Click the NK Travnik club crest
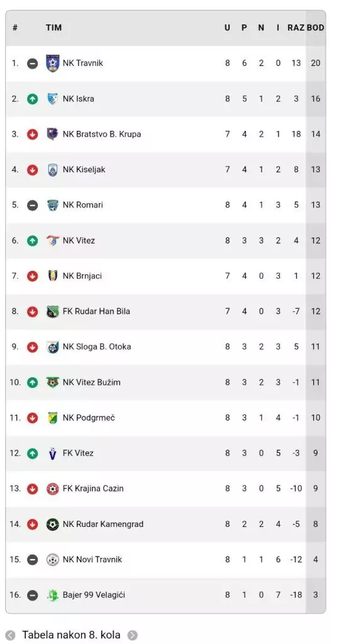 point(53,64)
